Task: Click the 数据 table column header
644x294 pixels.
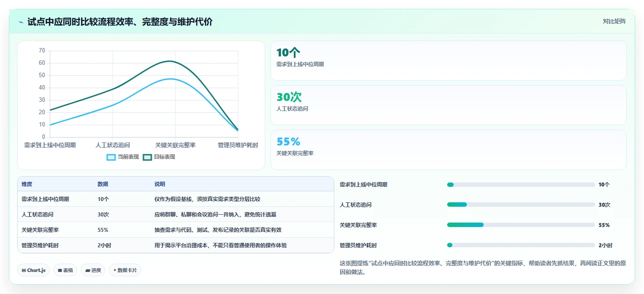Action: pyautogui.click(x=103, y=184)
